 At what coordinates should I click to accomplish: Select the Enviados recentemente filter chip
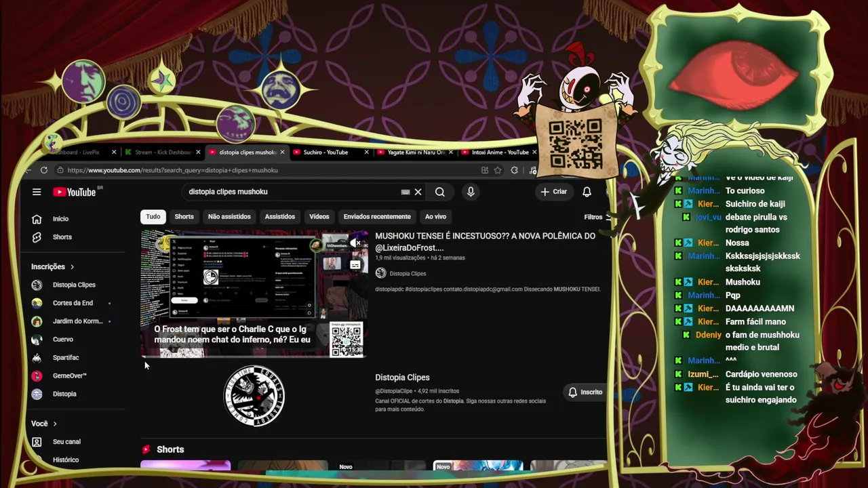tap(377, 217)
